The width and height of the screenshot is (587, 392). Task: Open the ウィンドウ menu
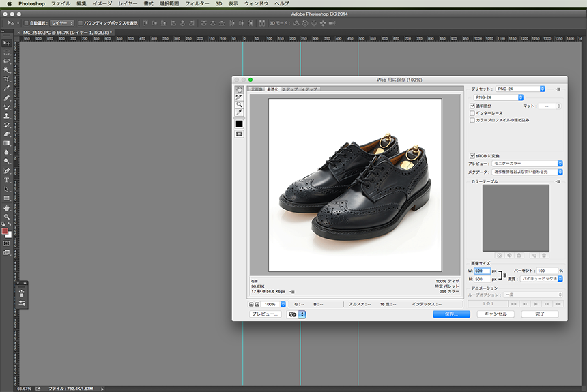point(256,3)
